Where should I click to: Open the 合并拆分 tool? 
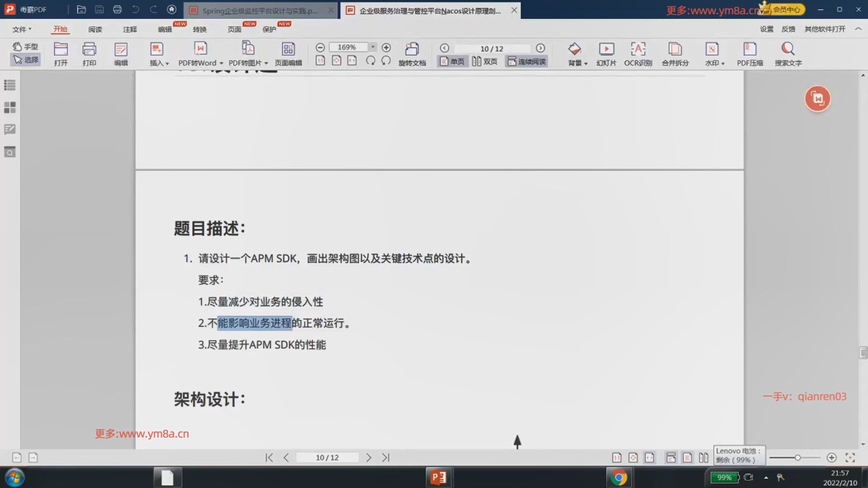pos(675,49)
